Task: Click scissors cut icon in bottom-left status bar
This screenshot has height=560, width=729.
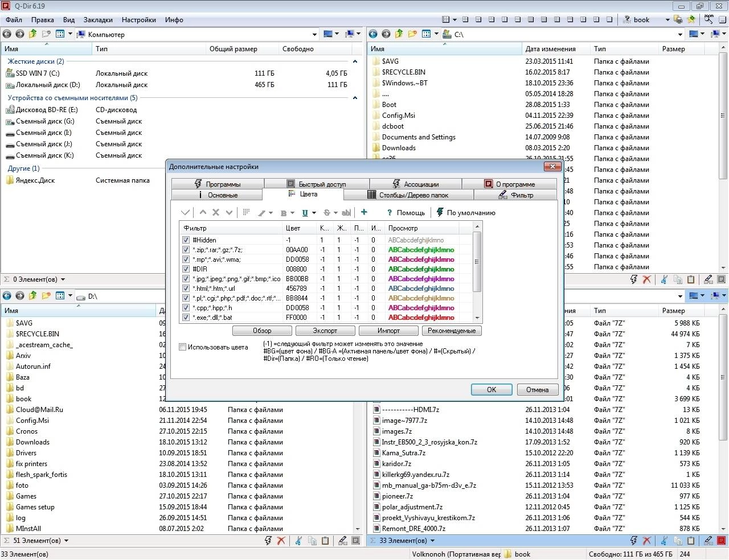Action: tap(298, 541)
